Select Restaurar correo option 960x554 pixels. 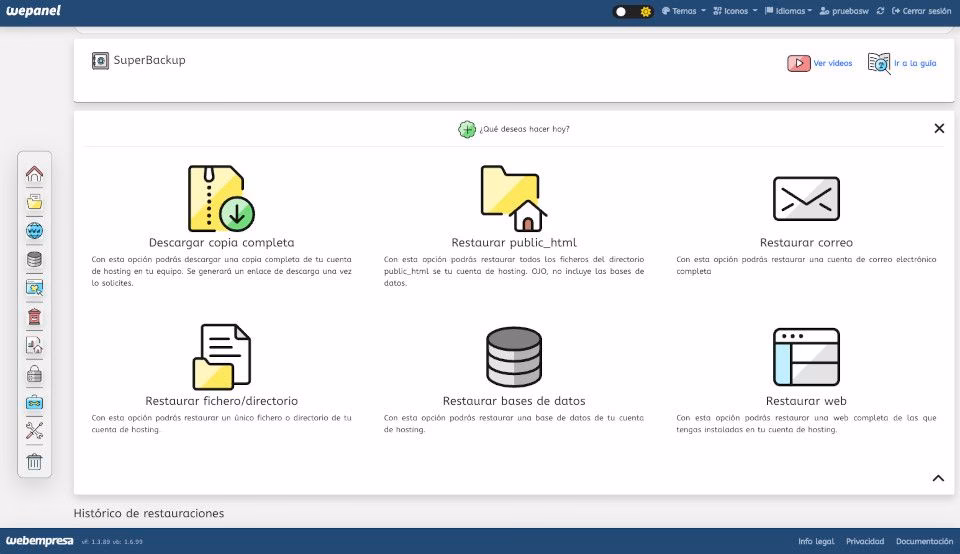pos(806,242)
